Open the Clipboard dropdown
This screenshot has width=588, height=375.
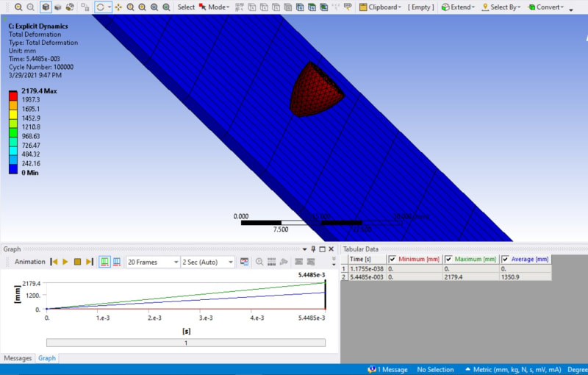pyautogui.click(x=380, y=7)
